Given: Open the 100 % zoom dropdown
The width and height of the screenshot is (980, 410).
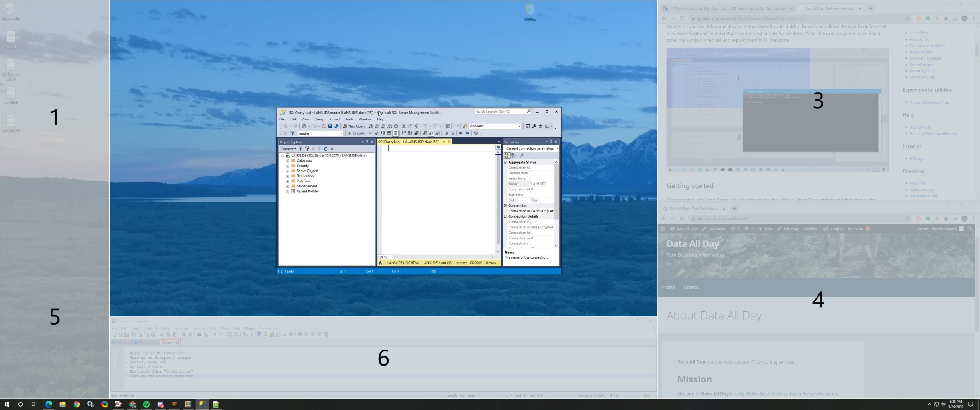Looking at the screenshot, I should pos(392,257).
